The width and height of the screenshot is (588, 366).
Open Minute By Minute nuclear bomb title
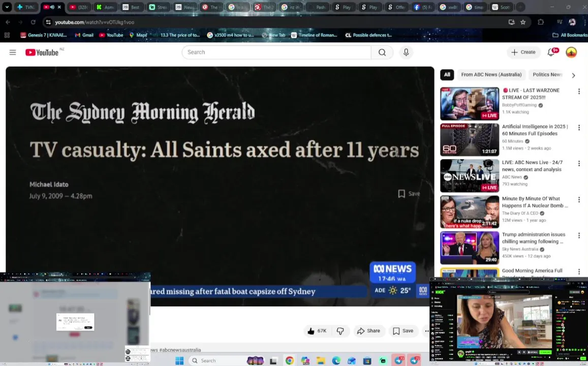click(x=535, y=202)
